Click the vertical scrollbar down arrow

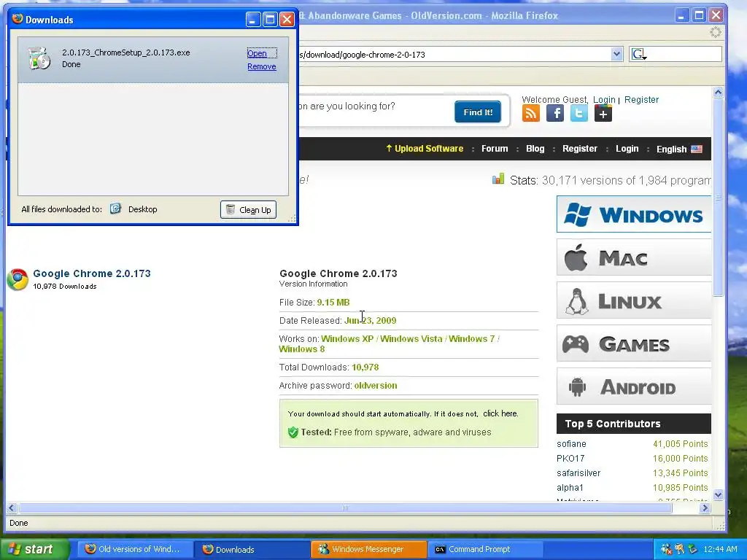718,495
